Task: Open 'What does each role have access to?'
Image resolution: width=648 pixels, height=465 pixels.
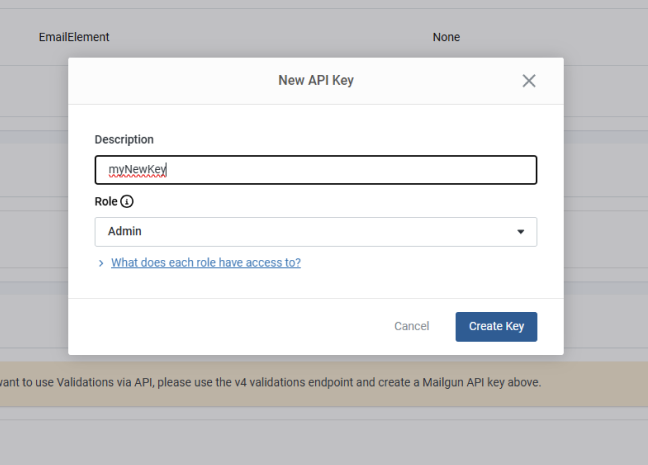Action: coord(206,262)
